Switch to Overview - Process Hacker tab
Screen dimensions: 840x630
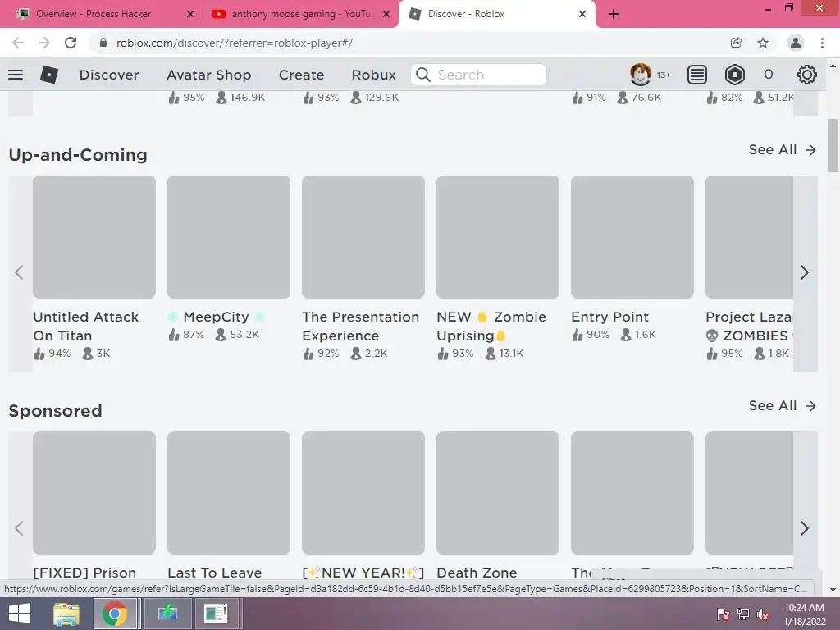click(93, 14)
